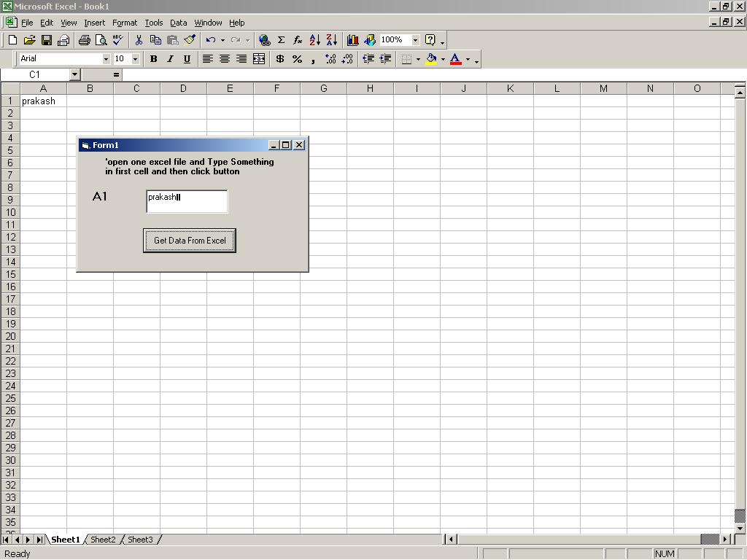Click the Save icon in the toolbar
747x560 pixels.
pyautogui.click(x=46, y=40)
